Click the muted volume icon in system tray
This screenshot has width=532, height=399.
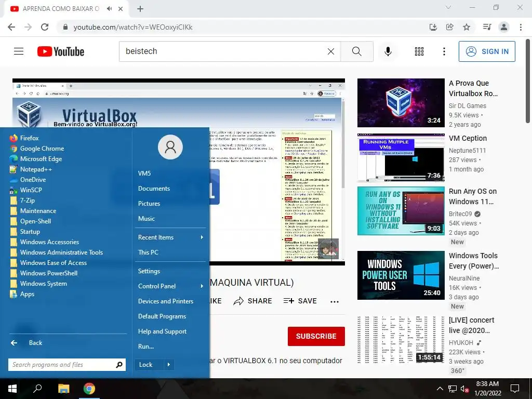tap(464, 389)
